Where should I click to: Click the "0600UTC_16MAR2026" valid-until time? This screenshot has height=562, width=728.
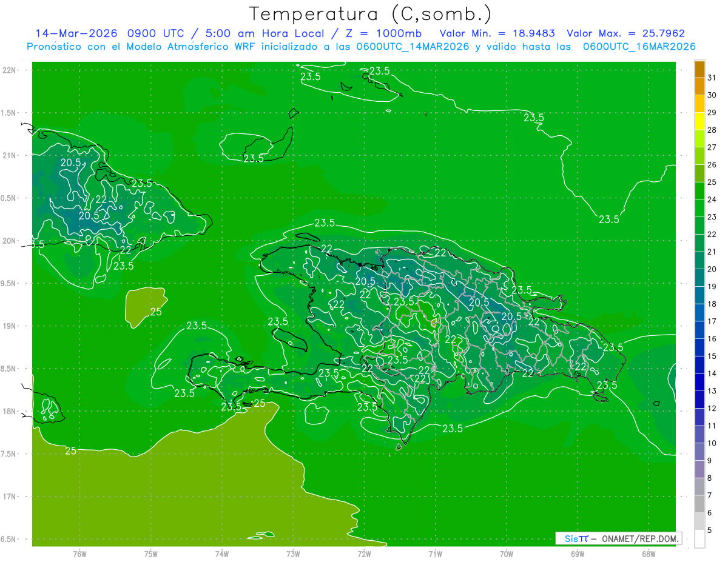(x=639, y=47)
